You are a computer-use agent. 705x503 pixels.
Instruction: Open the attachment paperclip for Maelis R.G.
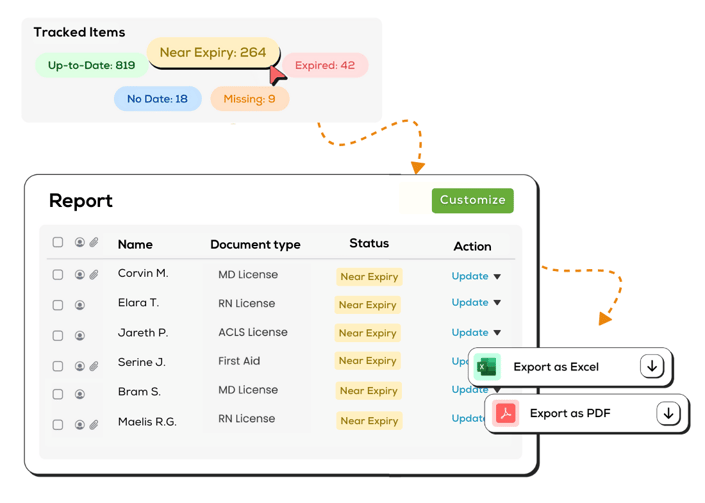pos(94,425)
